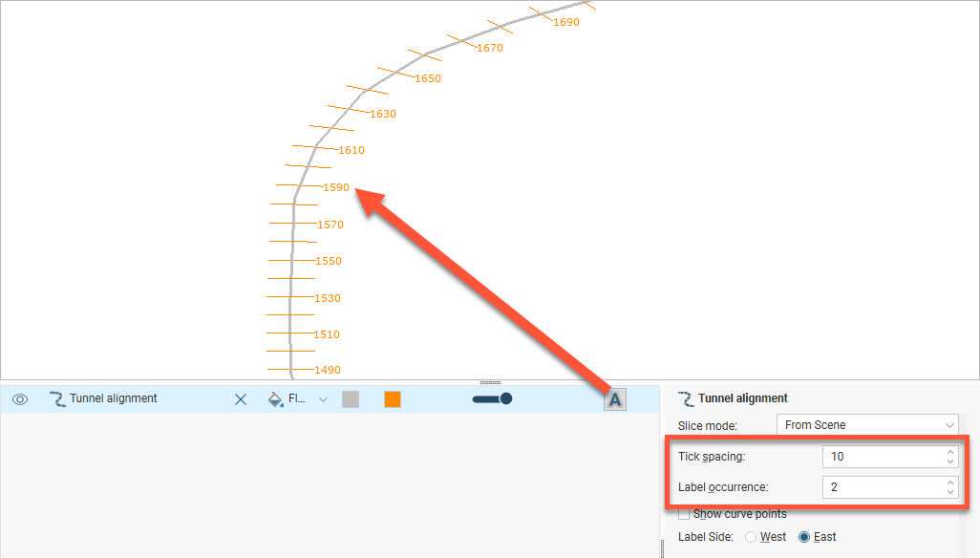The width and height of the screenshot is (980, 558).
Task: Click the Tick spacing label
Action: point(712,457)
